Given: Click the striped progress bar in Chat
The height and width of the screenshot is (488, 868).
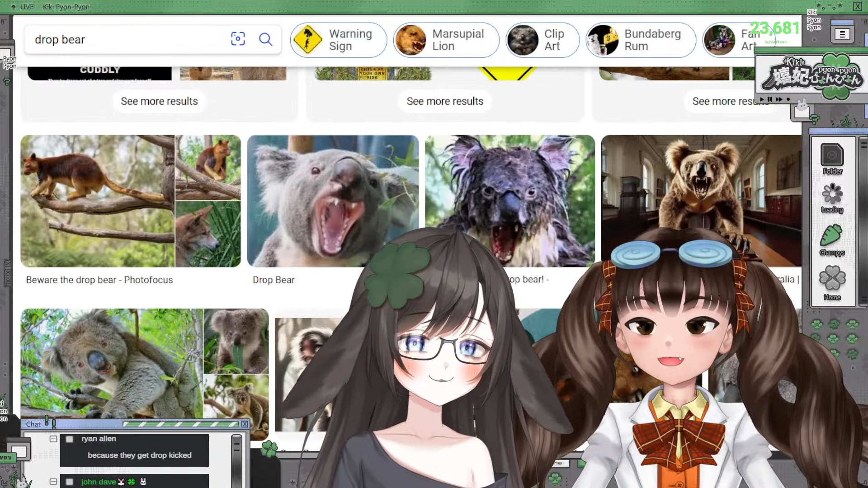Looking at the screenshot, I should 181,424.
